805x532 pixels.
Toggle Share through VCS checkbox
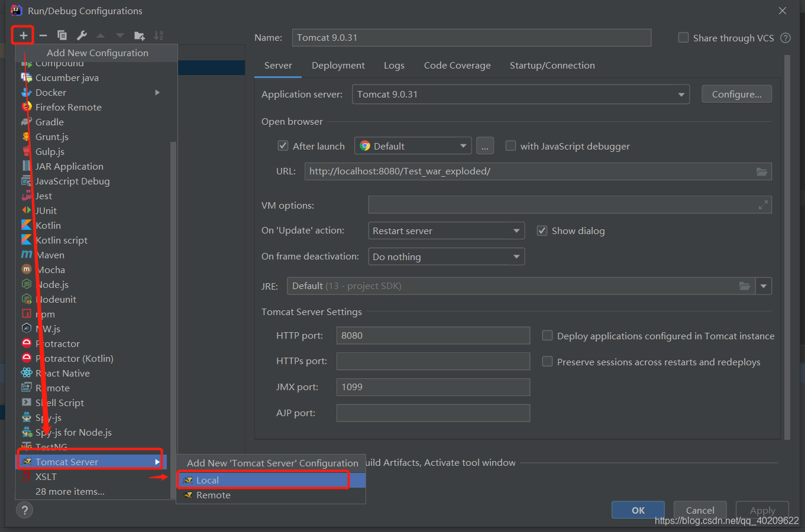click(x=683, y=37)
